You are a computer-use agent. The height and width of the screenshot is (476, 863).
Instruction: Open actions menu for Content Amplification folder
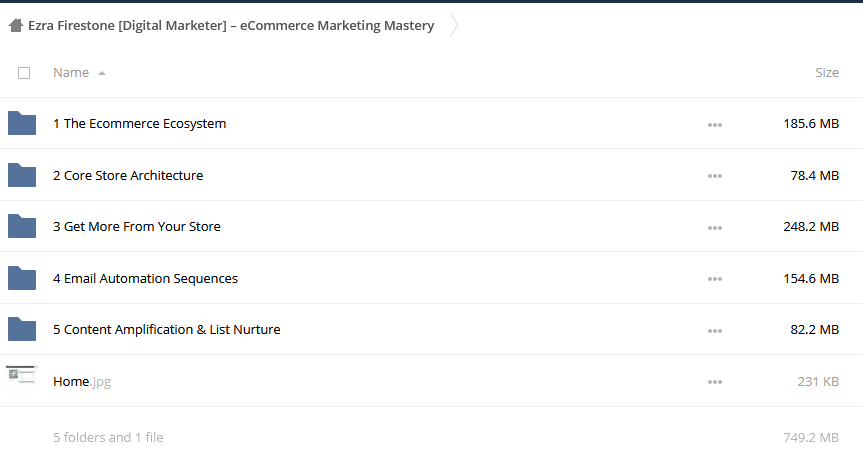(x=715, y=331)
